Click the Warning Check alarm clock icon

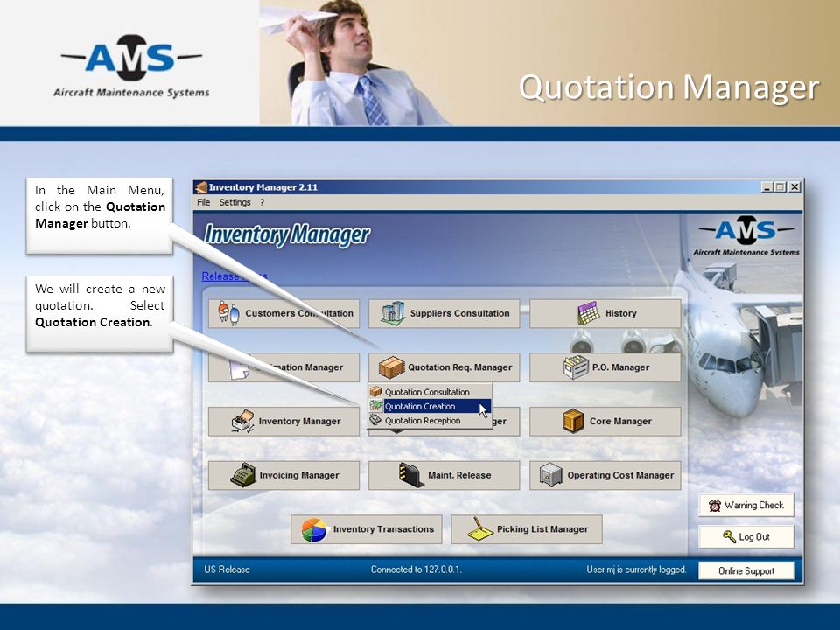click(x=715, y=506)
